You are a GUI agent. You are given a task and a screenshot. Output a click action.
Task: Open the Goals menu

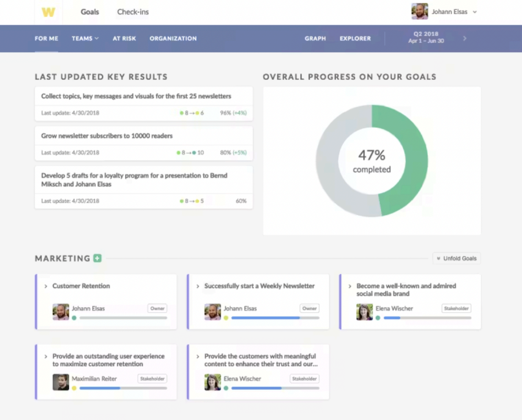(90, 12)
